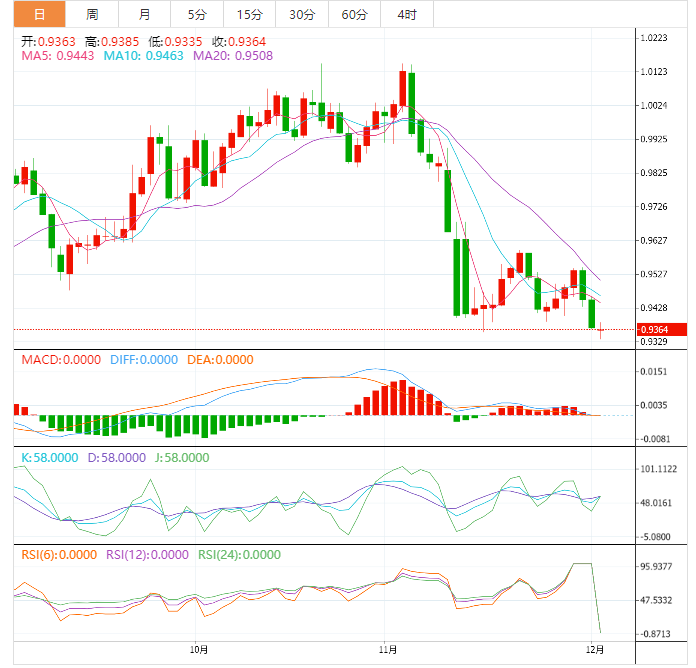The height and width of the screenshot is (668, 696).
Task: Click the 0.0035 MACD axis value
Action: coord(654,405)
